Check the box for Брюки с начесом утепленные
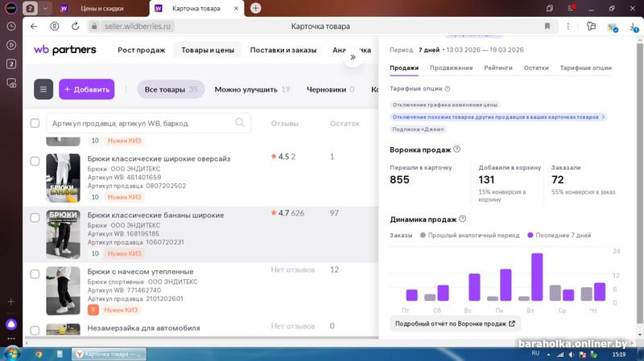Viewport: 644px width, 361px height. [35, 273]
